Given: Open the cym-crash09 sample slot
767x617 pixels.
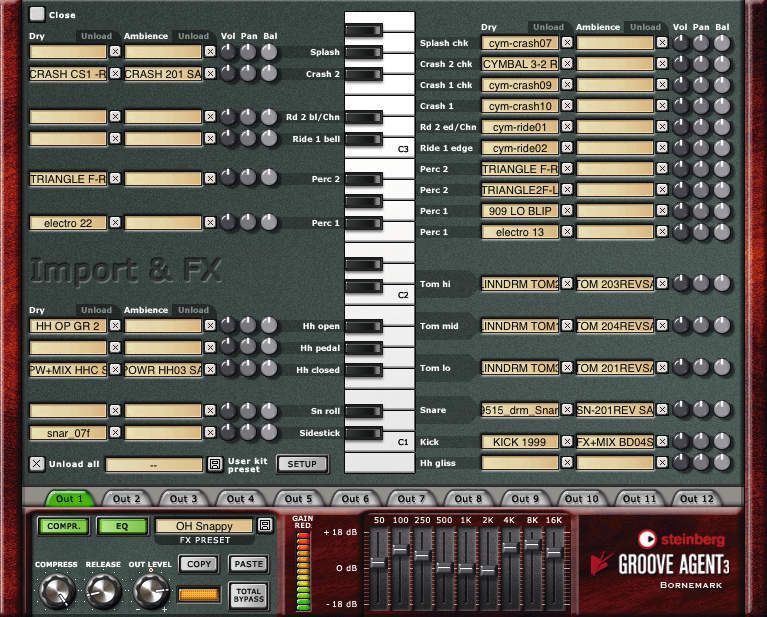Looking at the screenshot, I should pyautogui.click(x=519, y=85).
